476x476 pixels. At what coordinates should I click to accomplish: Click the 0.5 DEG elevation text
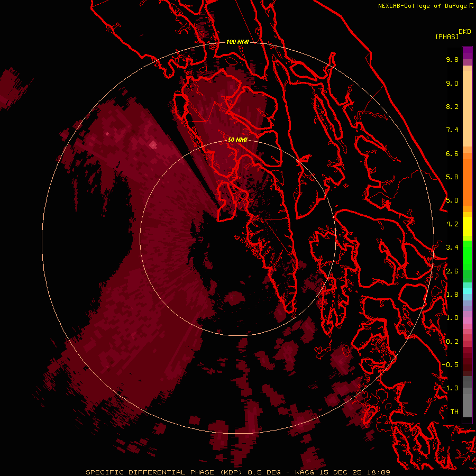click(265, 472)
